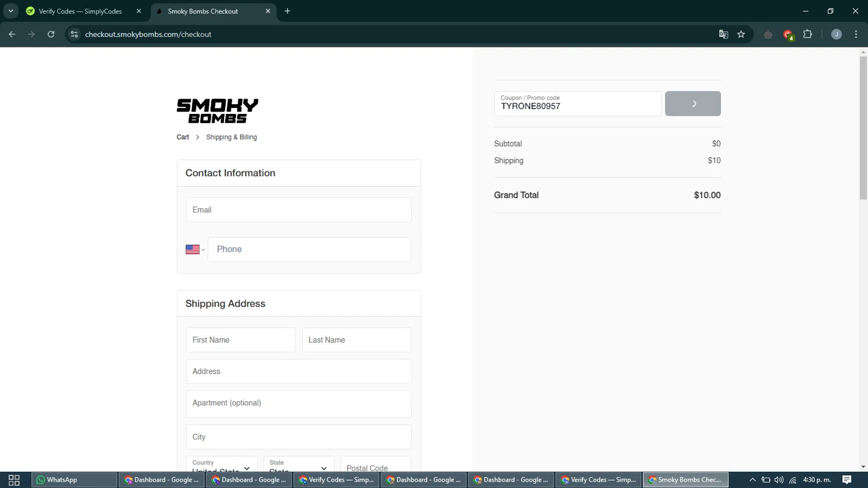
Task: Open WhatsApp from the taskbar
Action: point(74,480)
